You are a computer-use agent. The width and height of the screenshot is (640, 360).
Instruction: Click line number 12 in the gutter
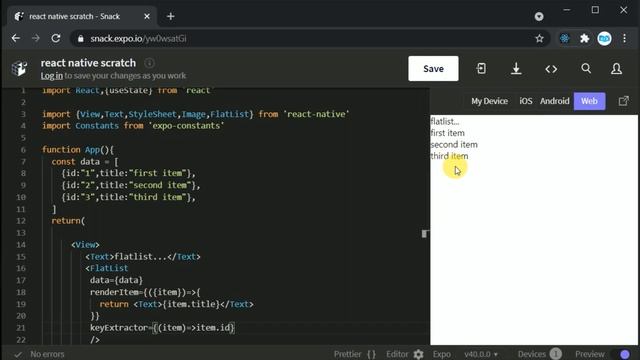21,221
